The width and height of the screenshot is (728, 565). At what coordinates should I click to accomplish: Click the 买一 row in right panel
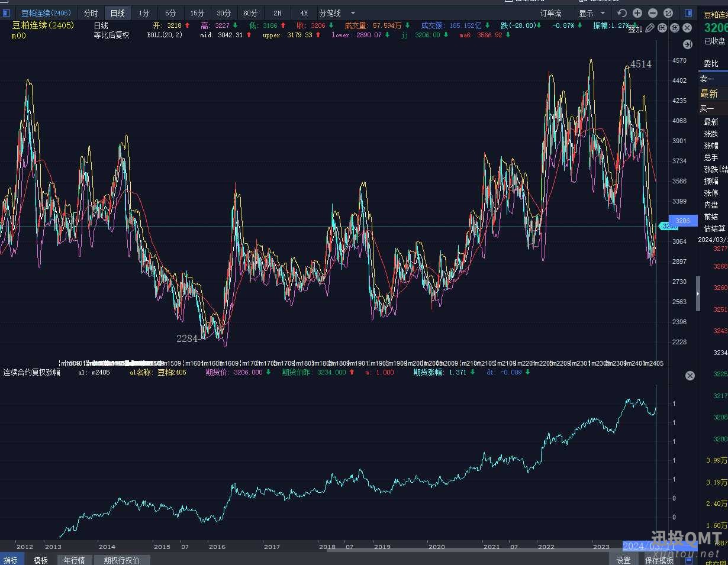[713, 108]
